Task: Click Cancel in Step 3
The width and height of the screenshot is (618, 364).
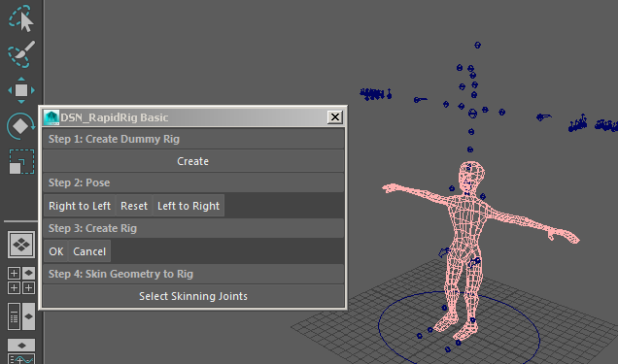Action: tap(89, 251)
